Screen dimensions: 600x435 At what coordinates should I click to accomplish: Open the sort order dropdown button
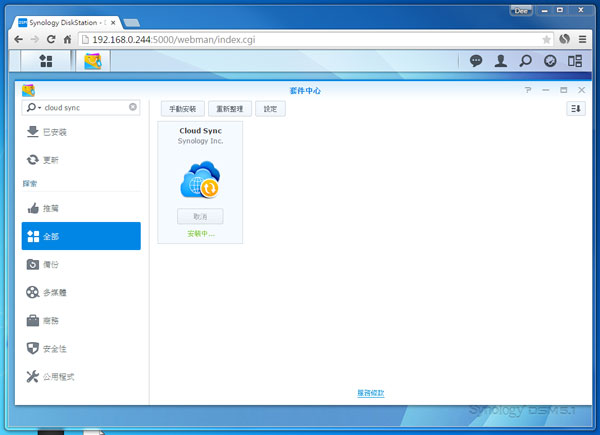575,108
